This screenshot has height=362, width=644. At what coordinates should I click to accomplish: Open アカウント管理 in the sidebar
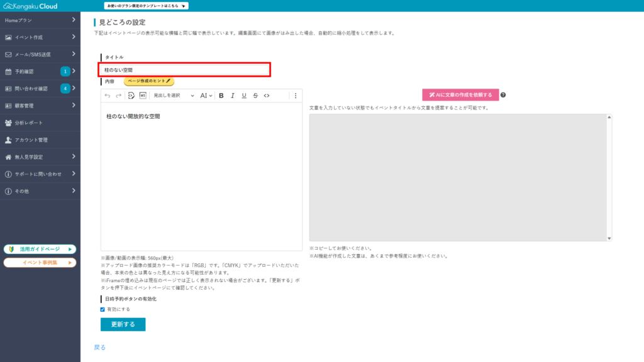(40, 140)
